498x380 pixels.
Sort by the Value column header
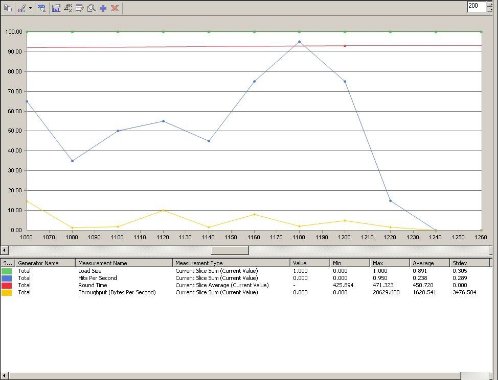tap(310, 263)
